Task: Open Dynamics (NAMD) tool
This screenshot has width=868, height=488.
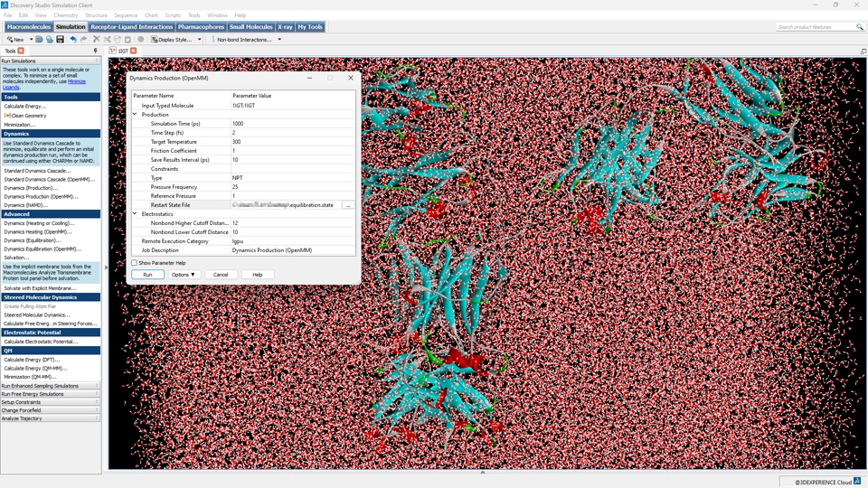Action: 26,205
